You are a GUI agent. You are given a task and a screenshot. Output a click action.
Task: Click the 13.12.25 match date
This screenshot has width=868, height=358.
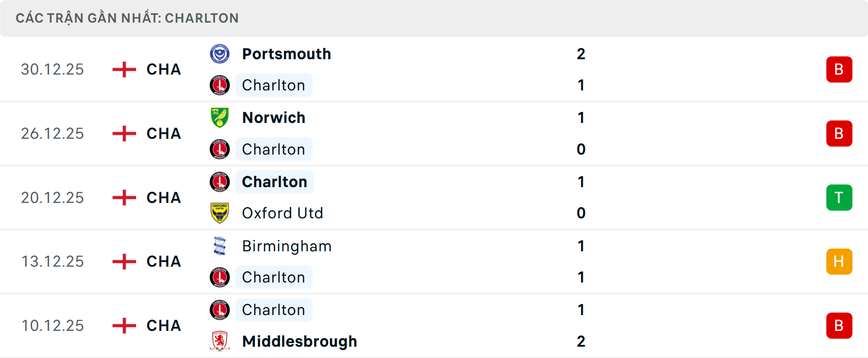click(x=52, y=261)
